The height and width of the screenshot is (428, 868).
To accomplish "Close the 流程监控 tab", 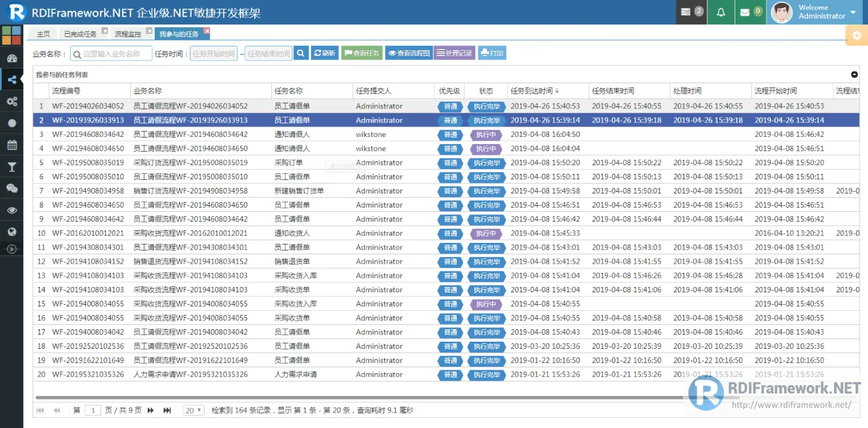I will tap(149, 31).
